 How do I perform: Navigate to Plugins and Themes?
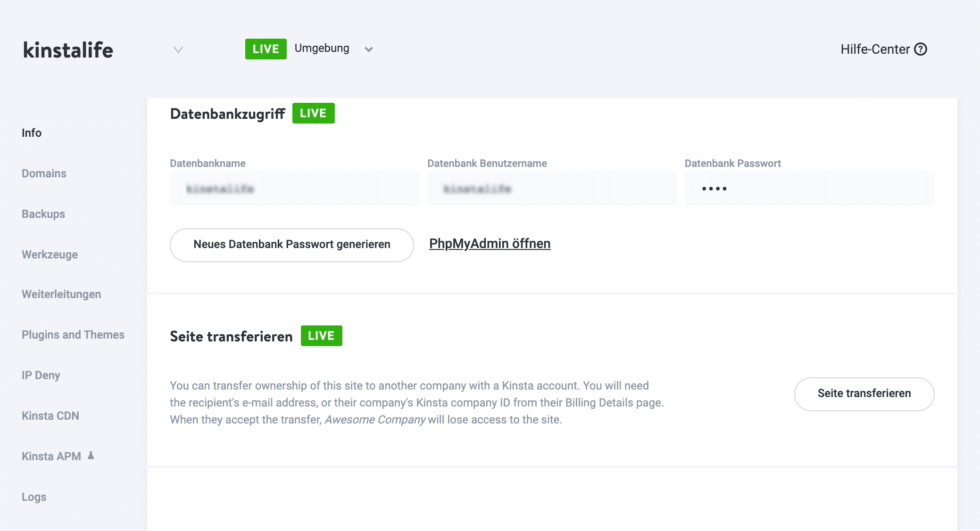click(73, 335)
